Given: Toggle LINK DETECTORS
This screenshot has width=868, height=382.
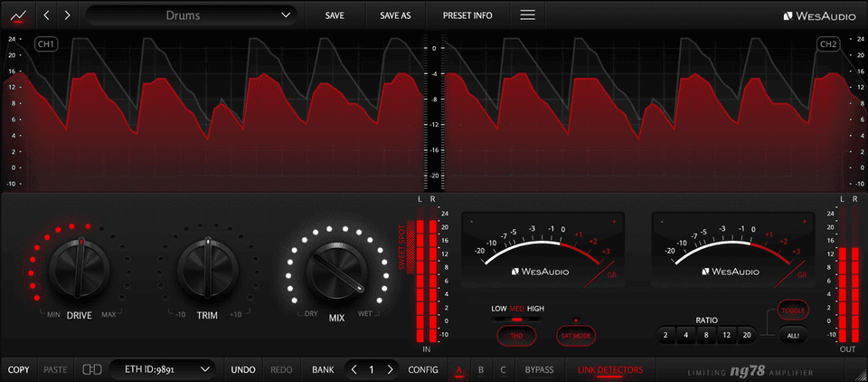Looking at the screenshot, I should 610,369.
